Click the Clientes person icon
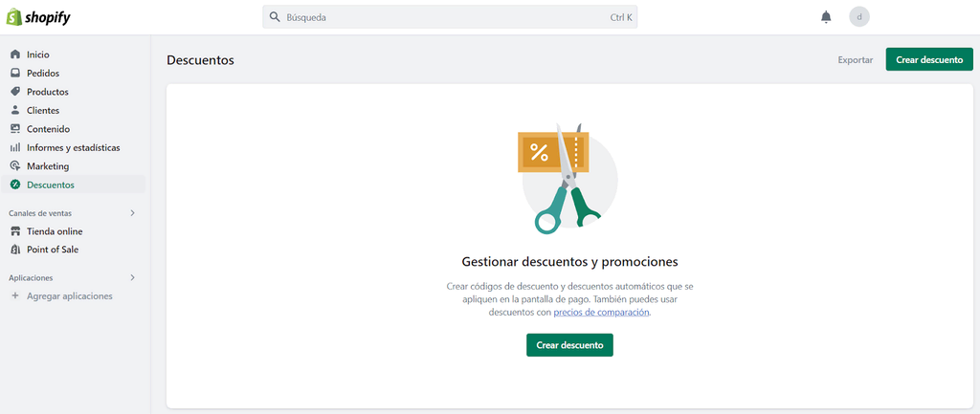This screenshot has height=414, width=980. (15, 111)
